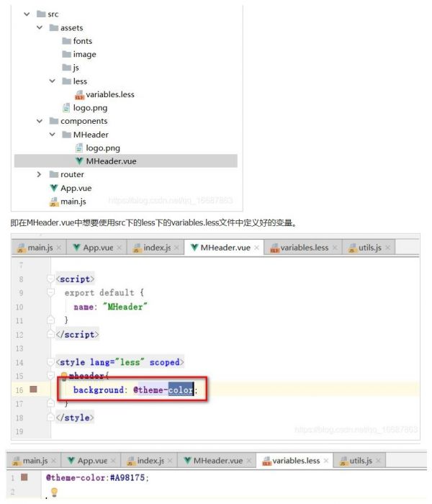Viewport: 432px width, 504px height.
Task: Select the variables.less file icon in tree
Action: point(79,95)
